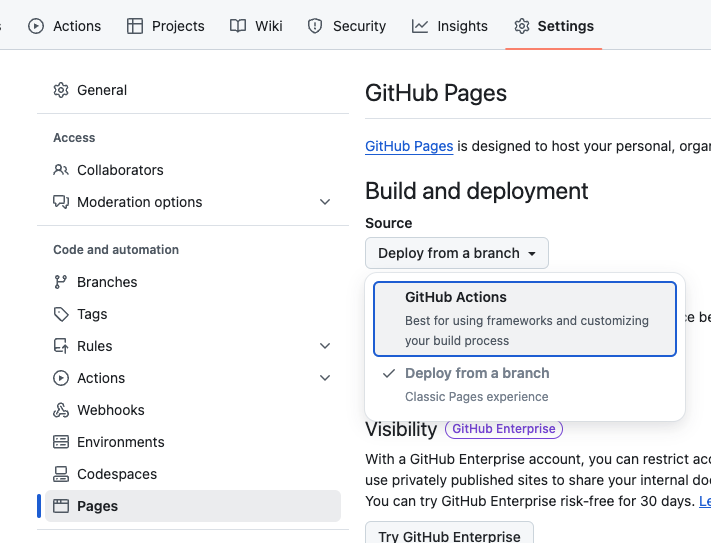Viewport: 711px width, 543px height.
Task: Click the Moderation options label
Action: tap(140, 202)
